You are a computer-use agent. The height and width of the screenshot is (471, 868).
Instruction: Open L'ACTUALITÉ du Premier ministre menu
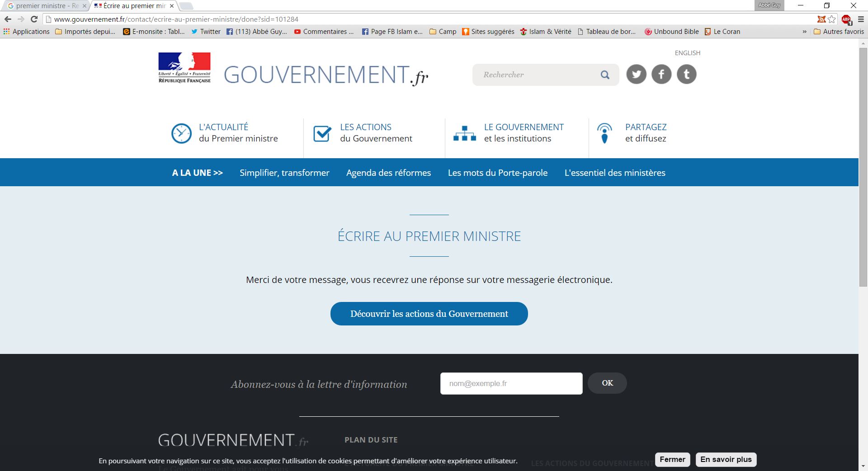(238, 133)
